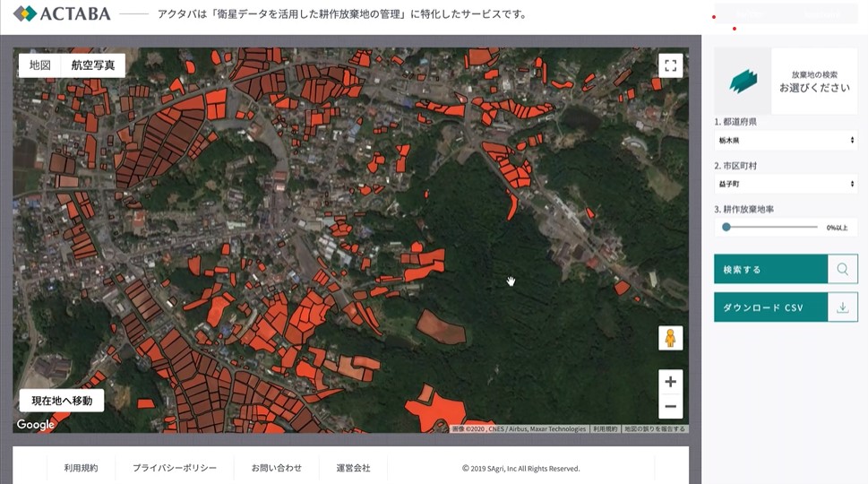Click the CSV download arrow icon
This screenshot has width=868, height=484.
click(x=842, y=307)
